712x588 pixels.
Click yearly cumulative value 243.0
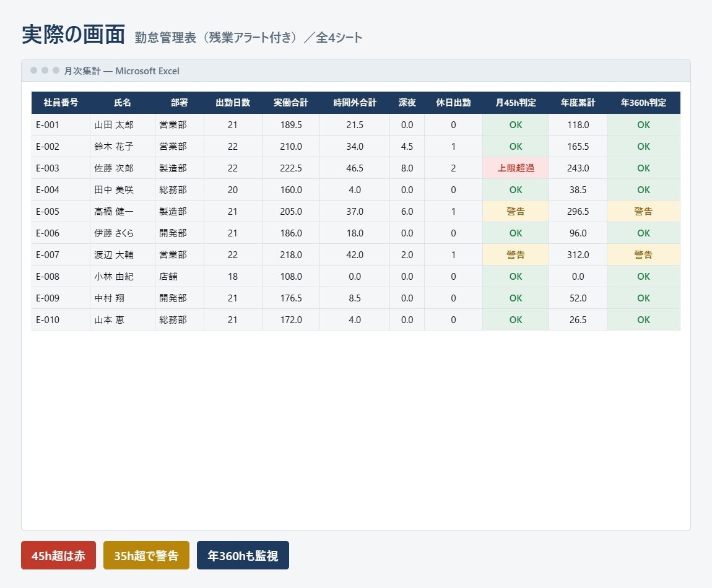(x=578, y=168)
